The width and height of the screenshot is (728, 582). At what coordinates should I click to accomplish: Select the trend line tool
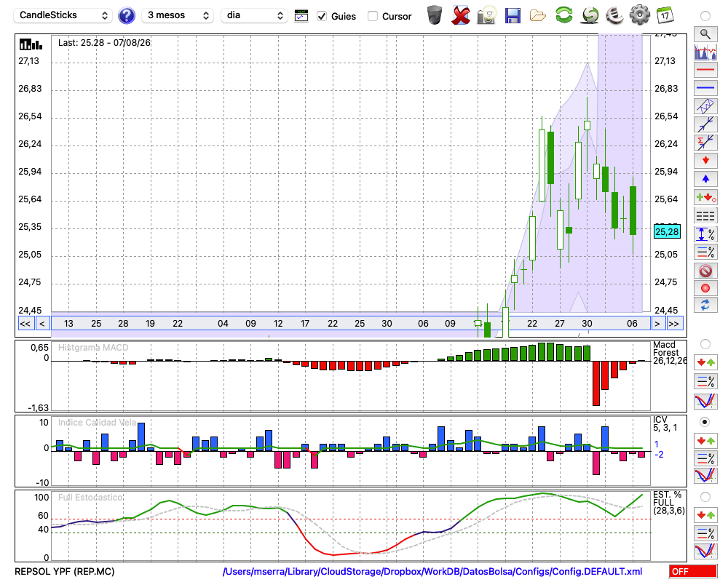(x=705, y=124)
